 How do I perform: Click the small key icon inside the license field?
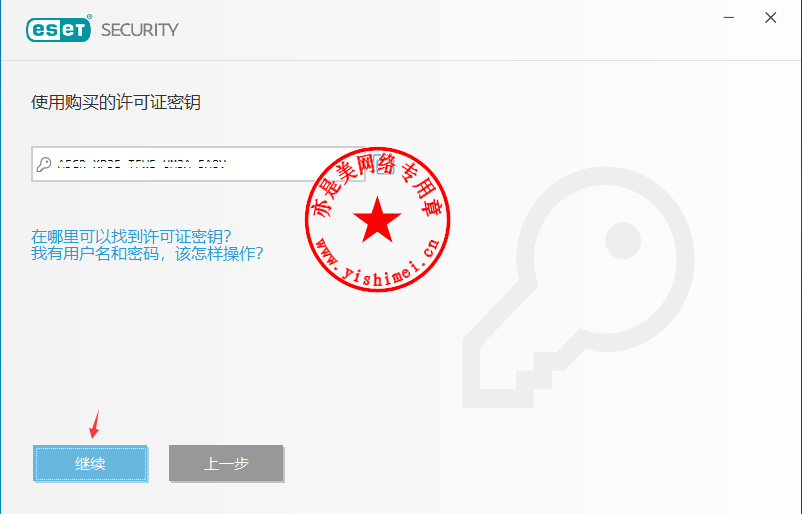pyautogui.click(x=44, y=164)
